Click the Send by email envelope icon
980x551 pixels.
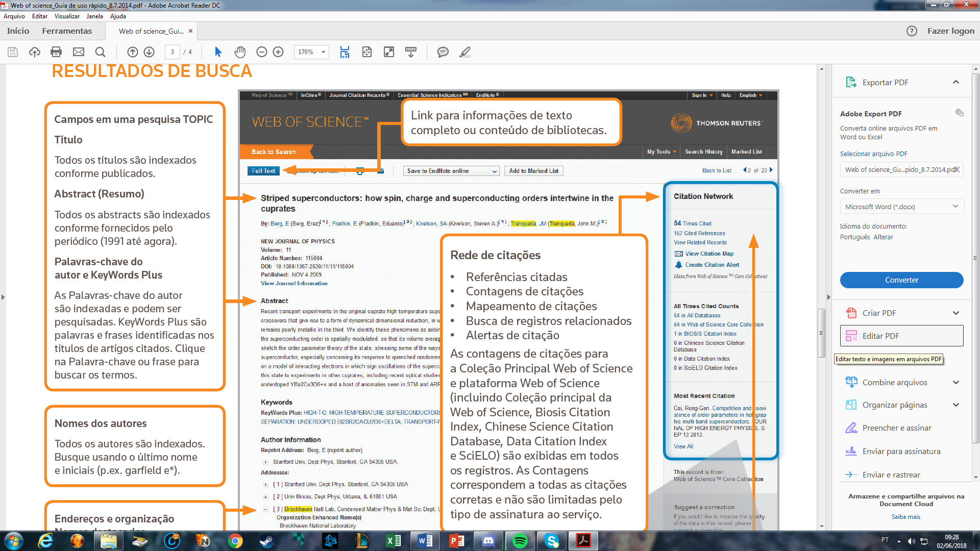coord(78,52)
